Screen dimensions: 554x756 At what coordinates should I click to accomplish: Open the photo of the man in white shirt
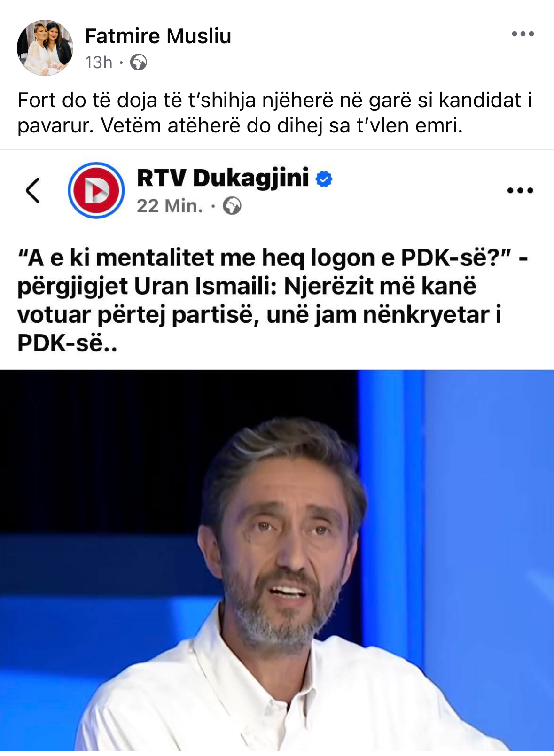click(x=277, y=563)
